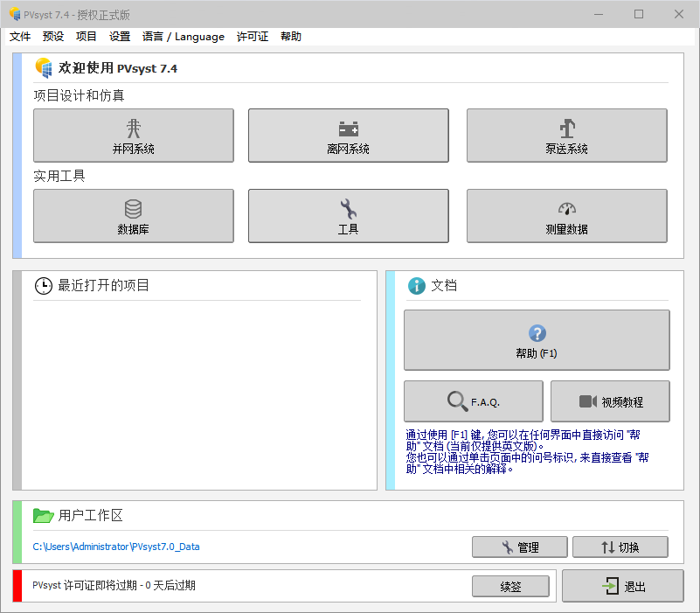Close the PVsyst window
Viewport: 700px width, 613px height.
679,14
